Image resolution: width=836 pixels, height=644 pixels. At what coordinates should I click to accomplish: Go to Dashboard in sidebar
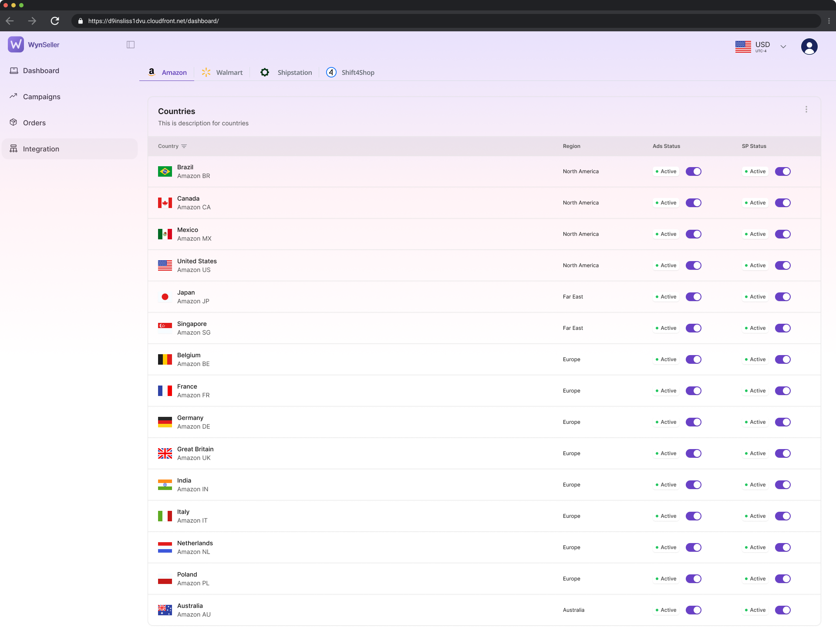tap(70, 70)
